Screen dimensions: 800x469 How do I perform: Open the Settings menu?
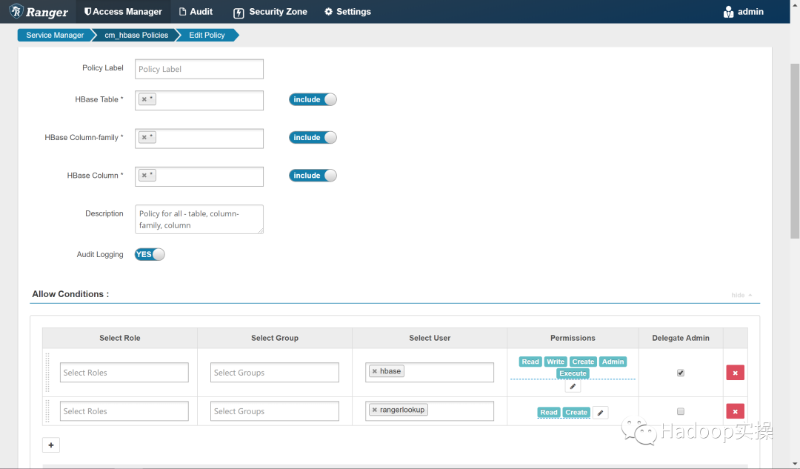click(x=347, y=11)
